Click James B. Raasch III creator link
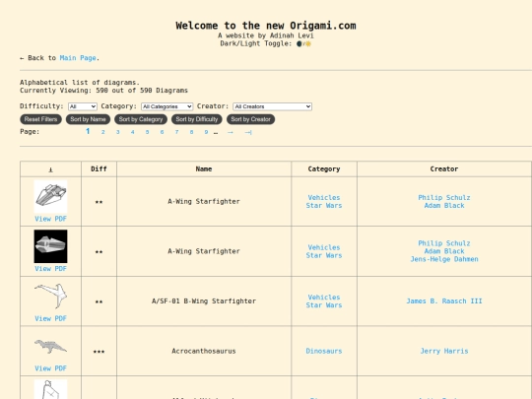This screenshot has height=399, width=532. [x=444, y=301]
